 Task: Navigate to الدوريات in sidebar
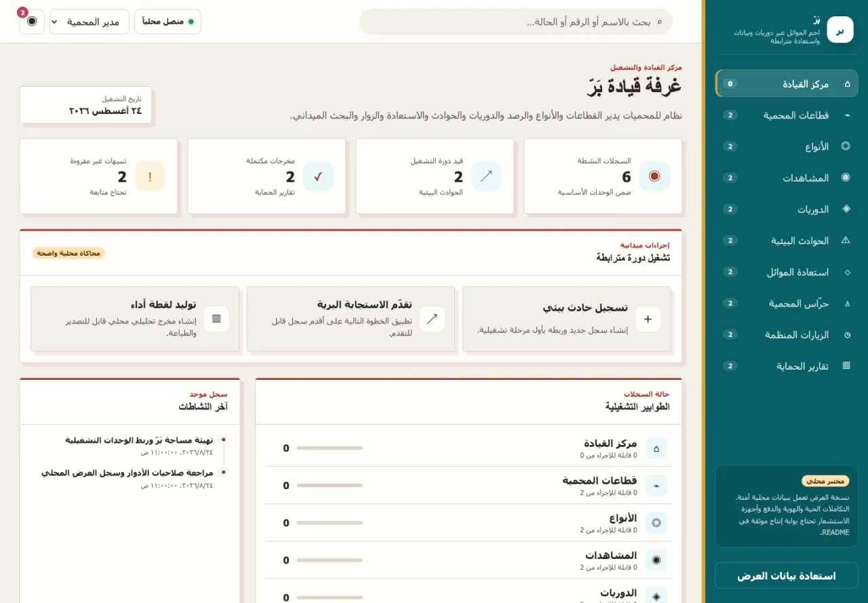[787, 209]
